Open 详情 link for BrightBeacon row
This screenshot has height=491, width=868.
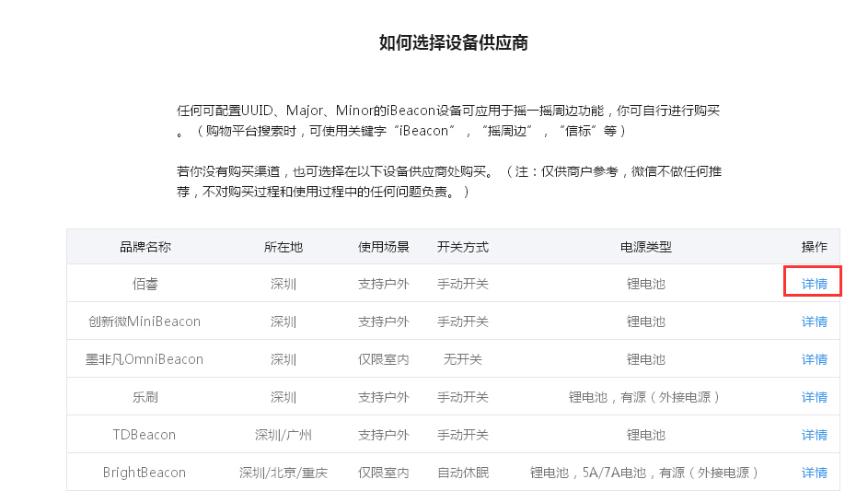point(814,473)
